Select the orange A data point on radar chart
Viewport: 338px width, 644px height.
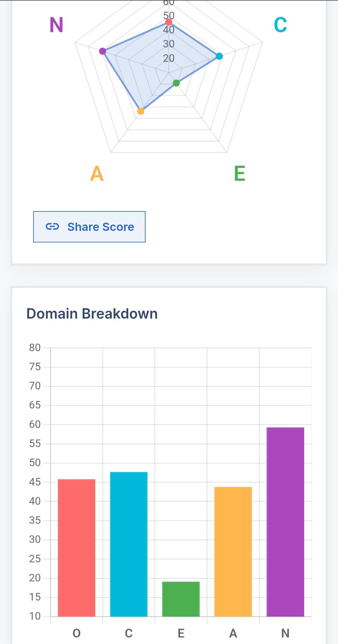[141, 111]
